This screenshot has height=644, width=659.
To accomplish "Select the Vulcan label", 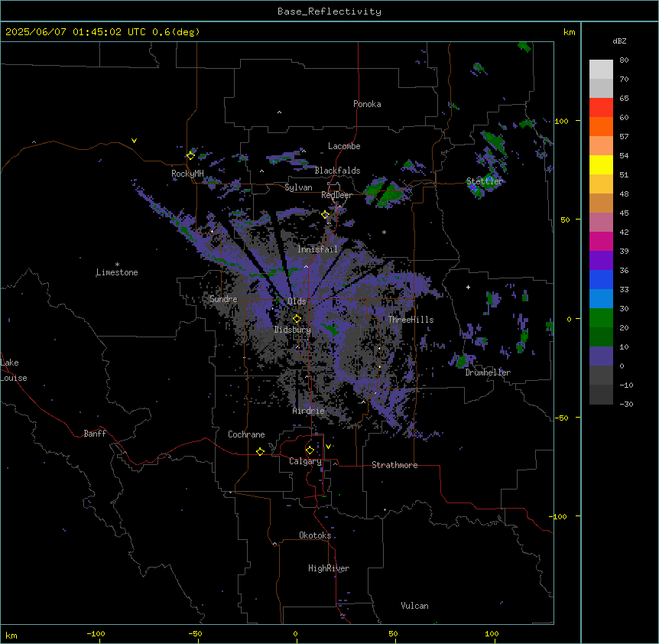I will [414, 606].
